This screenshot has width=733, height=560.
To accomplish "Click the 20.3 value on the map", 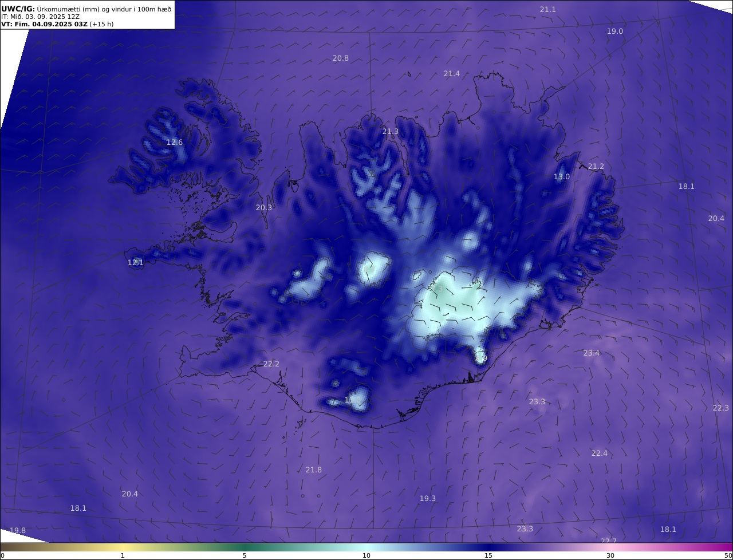I will [x=264, y=207].
